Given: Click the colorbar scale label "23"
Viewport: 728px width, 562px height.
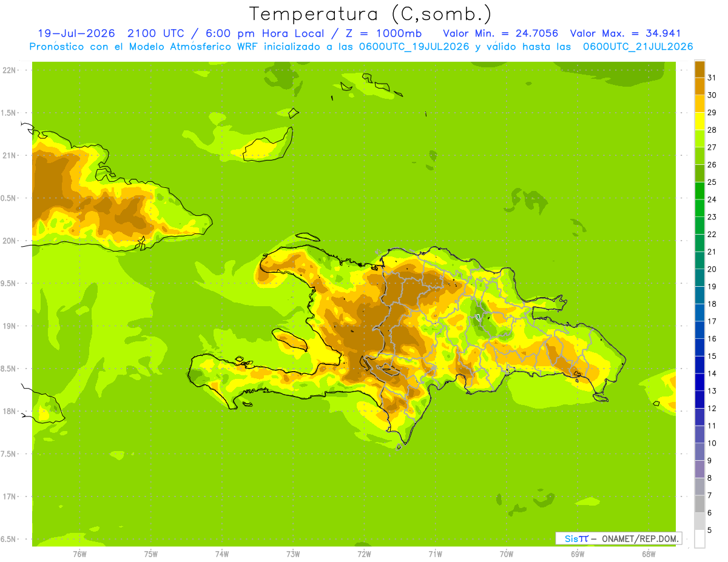Looking at the screenshot, I should pyautogui.click(x=712, y=217).
